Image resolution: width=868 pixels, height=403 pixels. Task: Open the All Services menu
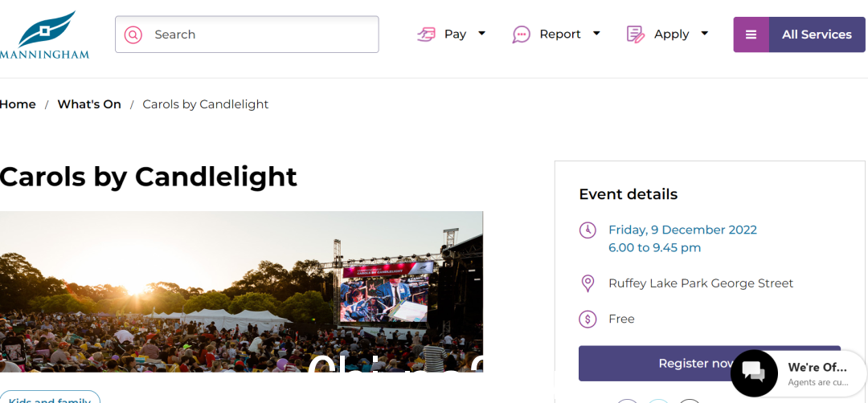pos(817,35)
